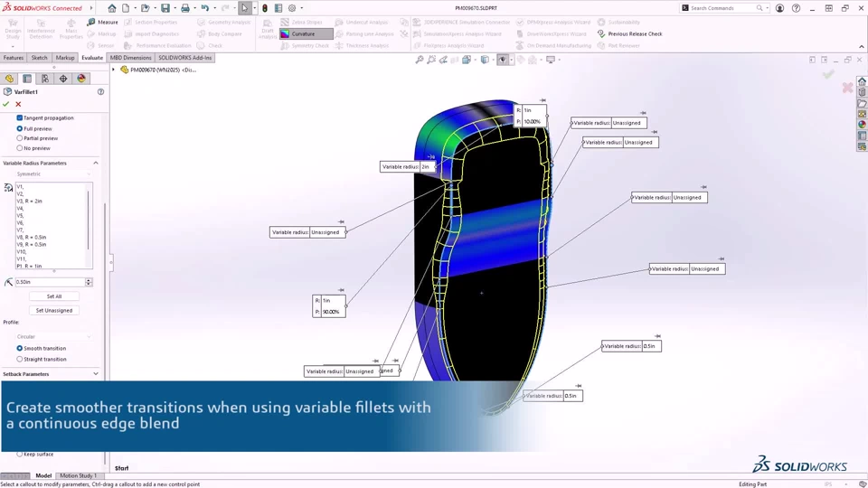Image resolution: width=868 pixels, height=488 pixels.
Task: Click the R 1in P 90.00% callout
Action: [329, 306]
